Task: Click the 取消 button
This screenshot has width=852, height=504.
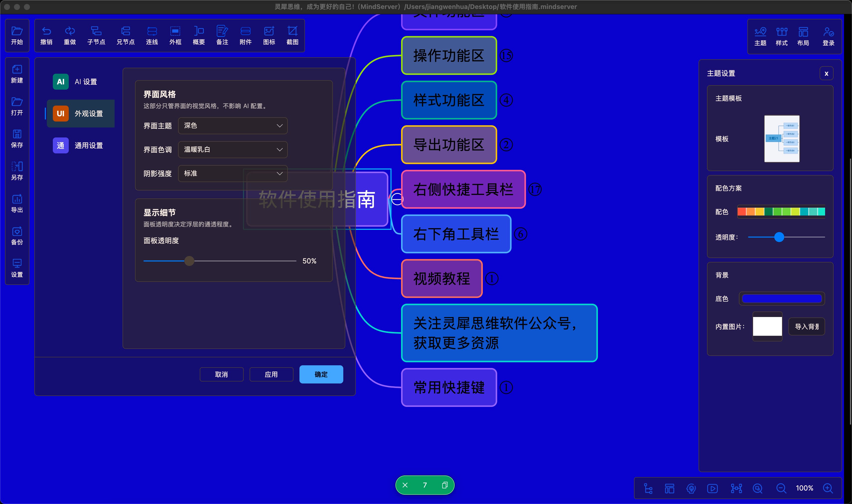Action: point(221,374)
